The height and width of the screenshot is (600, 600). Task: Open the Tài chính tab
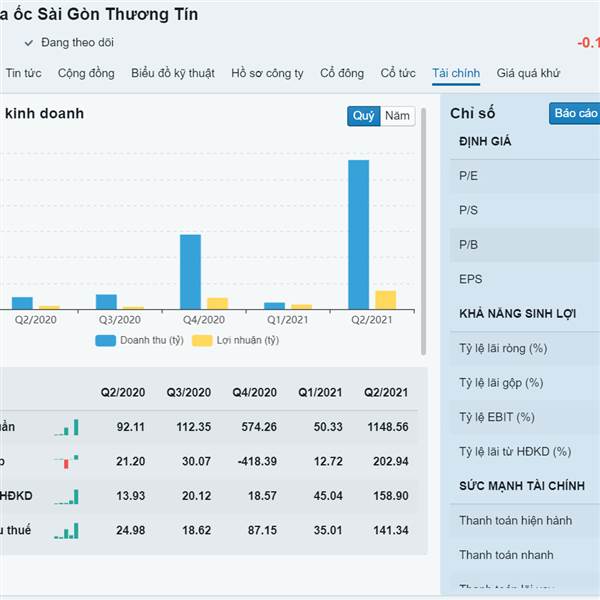(456, 73)
